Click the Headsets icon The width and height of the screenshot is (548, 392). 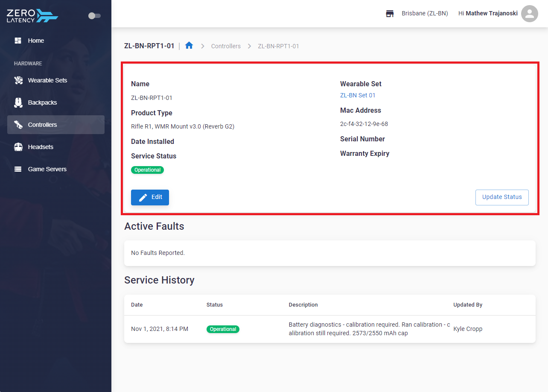click(18, 147)
